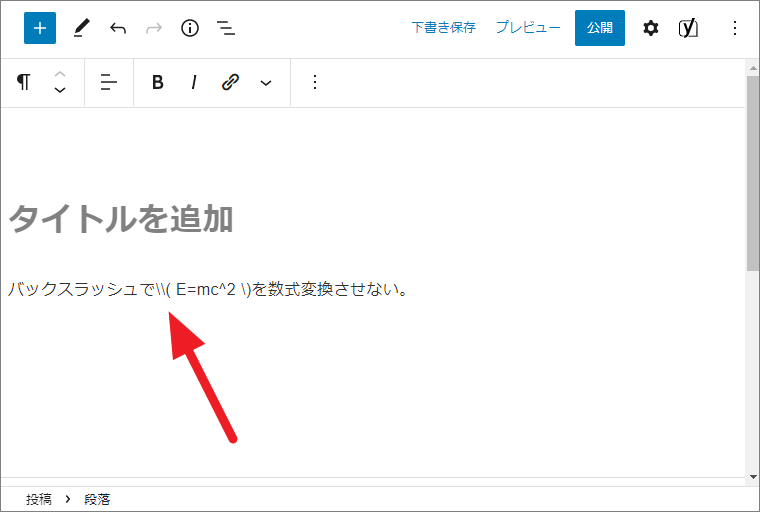Open the list view outline icon
Image resolution: width=760 pixels, height=512 pixels.
pyautogui.click(x=227, y=28)
